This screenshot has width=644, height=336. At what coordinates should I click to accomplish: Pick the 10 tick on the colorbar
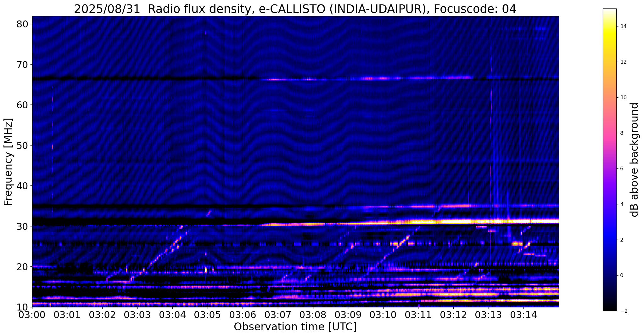pos(623,98)
